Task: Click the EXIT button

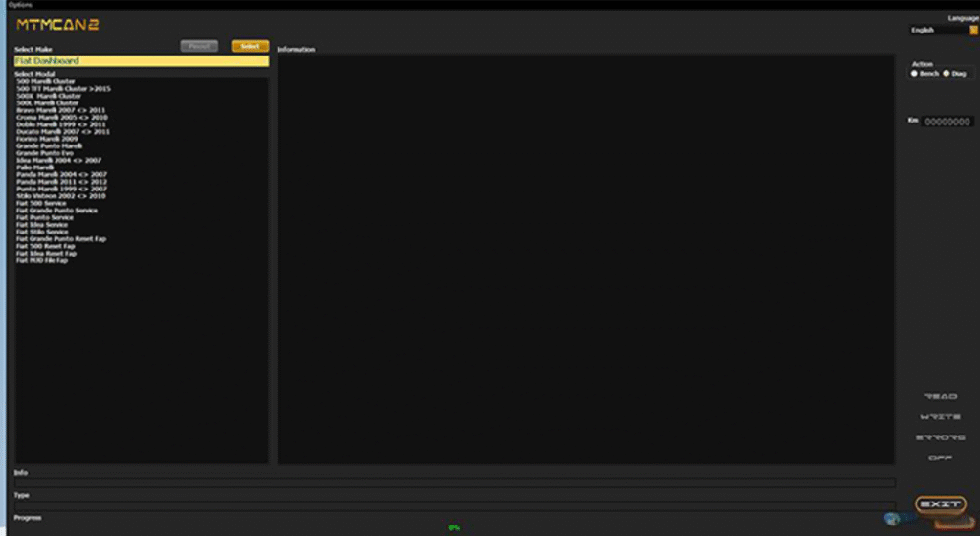Action: click(x=941, y=503)
